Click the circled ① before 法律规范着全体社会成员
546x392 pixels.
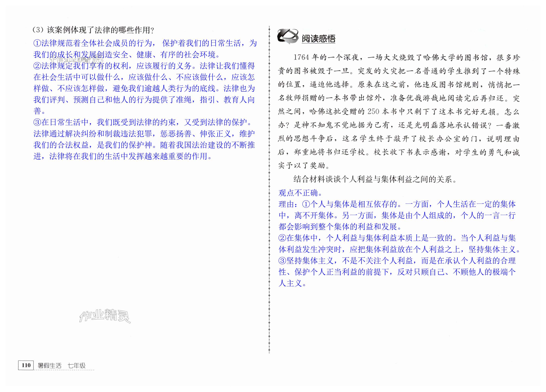pyautogui.click(x=37, y=43)
